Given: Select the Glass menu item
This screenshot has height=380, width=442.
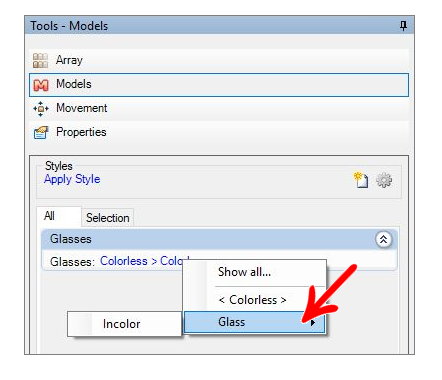Looking at the screenshot, I should (x=254, y=322).
